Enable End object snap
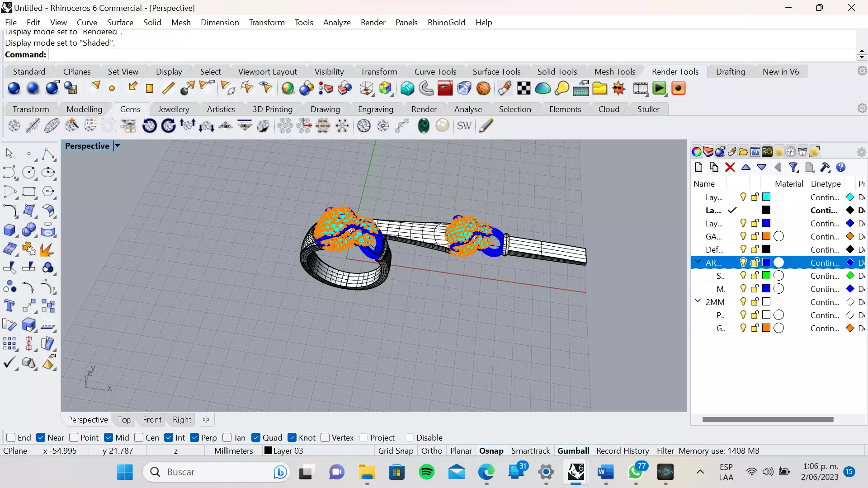Image resolution: width=868 pixels, height=488 pixels. [11, 437]
